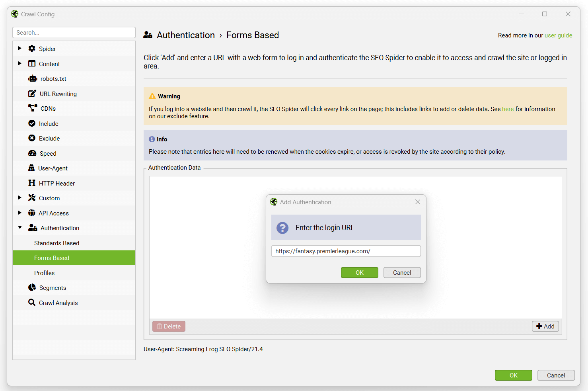Click the Segments pie chart icon
The width and height of the screenshot is (588, 391).
pyautogui.click(x=32, y=287)
